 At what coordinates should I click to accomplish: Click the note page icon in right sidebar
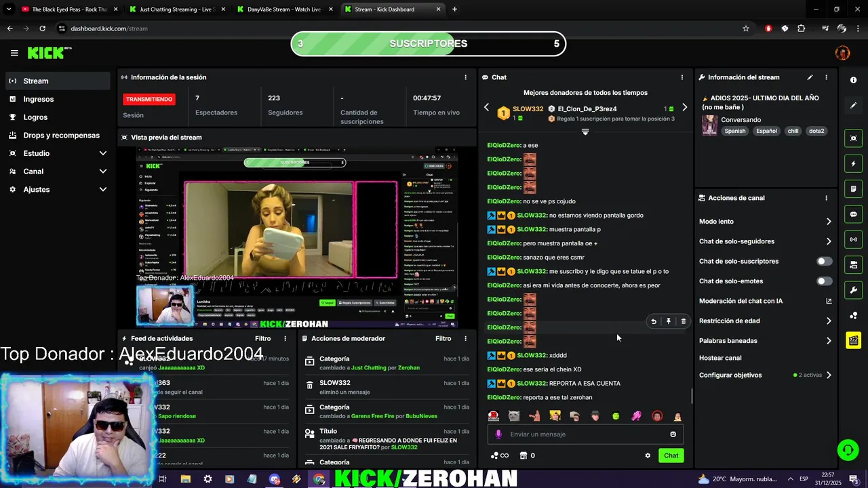[x=853, y=189]
